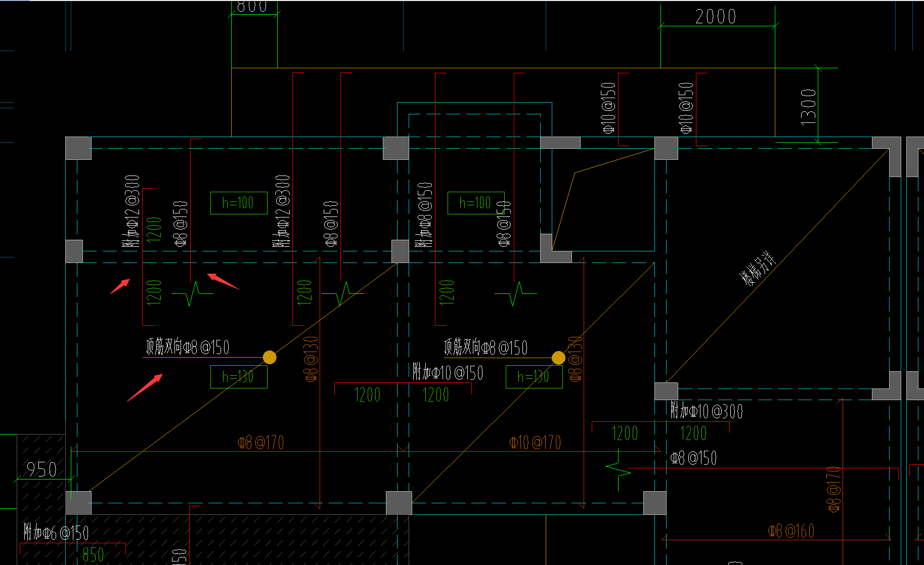Click the orange Φ10@170 rebar label
Screen dimensions: 924x565
(535, 443)
